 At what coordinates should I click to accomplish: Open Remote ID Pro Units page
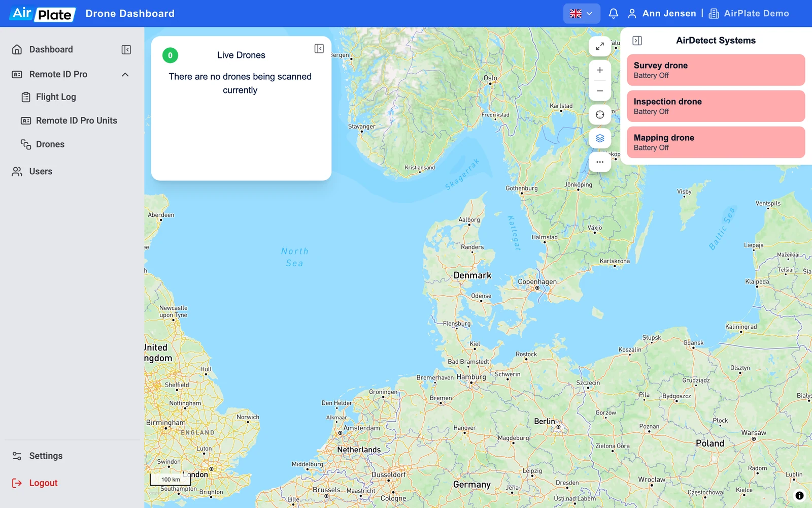pyautogui.click(x=69, y=120)
